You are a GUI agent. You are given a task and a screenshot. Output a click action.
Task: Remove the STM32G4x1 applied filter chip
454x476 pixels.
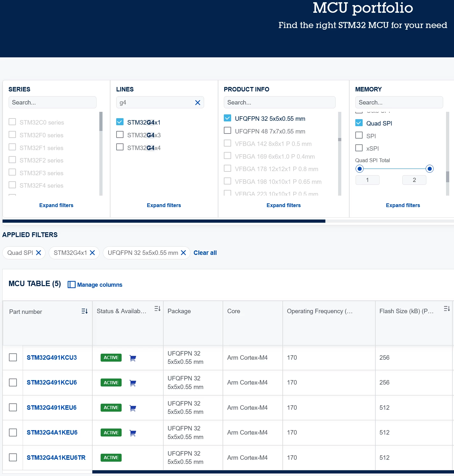92,253
